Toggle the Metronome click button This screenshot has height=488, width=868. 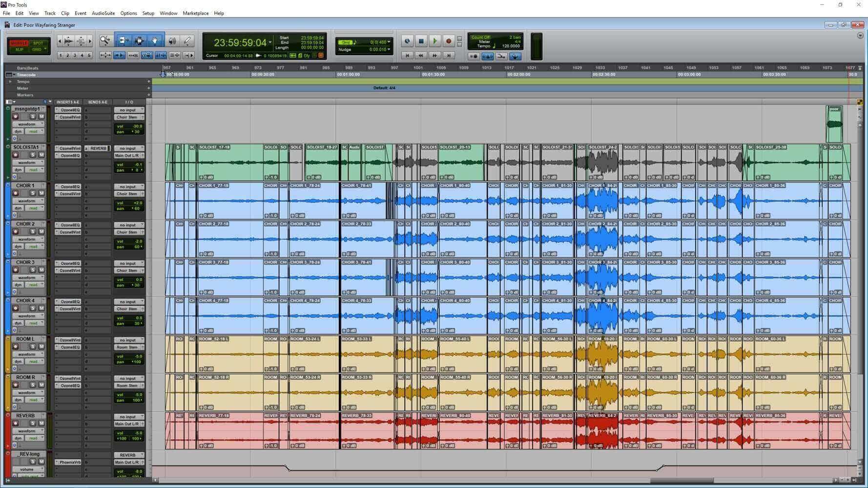(x=487, y=56)
